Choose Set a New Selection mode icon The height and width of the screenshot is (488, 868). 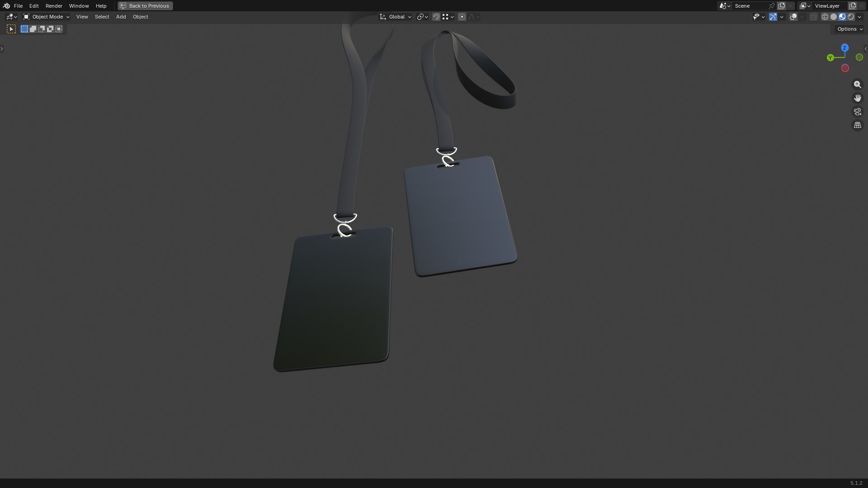coord(24,29)
